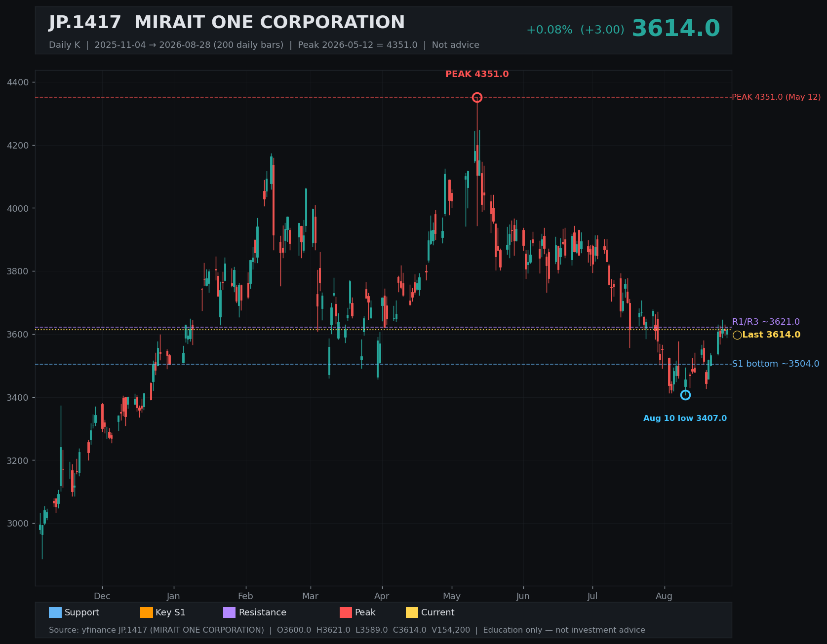
Task: Click the "Education only — not investment advice" disclaimer
Action: (564, 630)
